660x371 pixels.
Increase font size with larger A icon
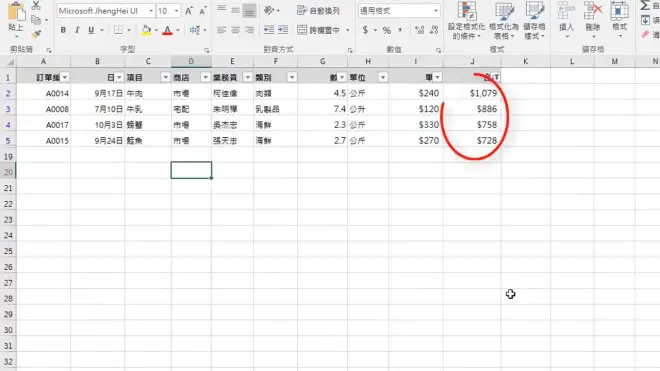[189, 11]
